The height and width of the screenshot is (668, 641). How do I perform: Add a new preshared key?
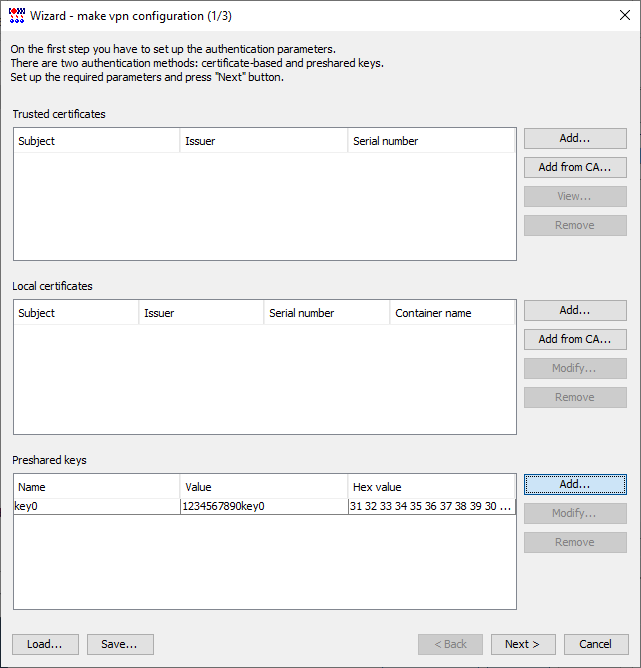click(575, 484)
